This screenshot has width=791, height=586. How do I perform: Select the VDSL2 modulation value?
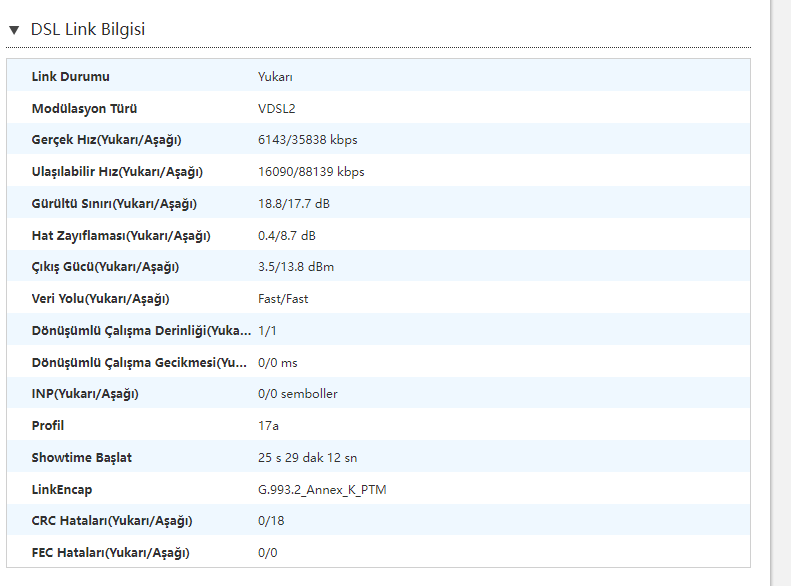coord(276,108)
